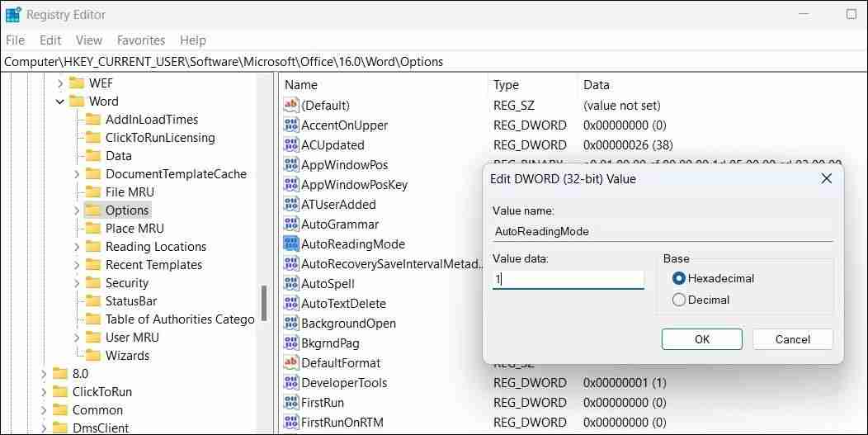Click the AccentOnUpper DWORD icon
This screenshot has height=435, width=868.
[x=290, y=125]
